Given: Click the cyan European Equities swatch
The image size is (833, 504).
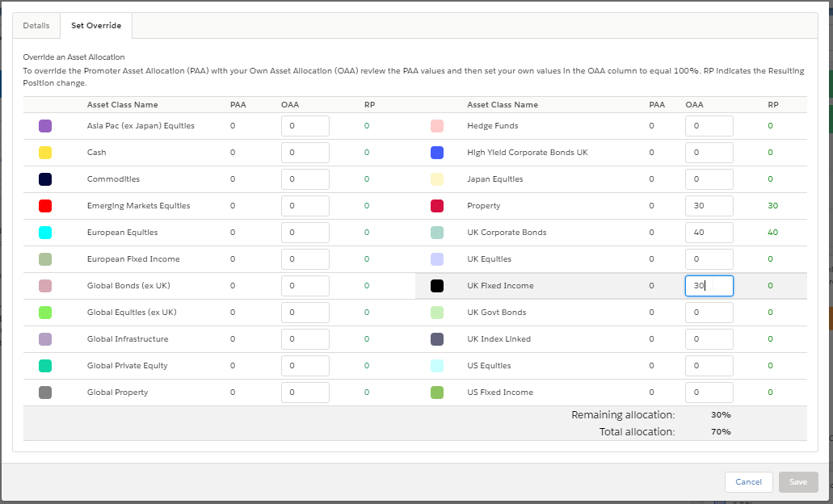Looking at the screenshot, I should point(45,232).
